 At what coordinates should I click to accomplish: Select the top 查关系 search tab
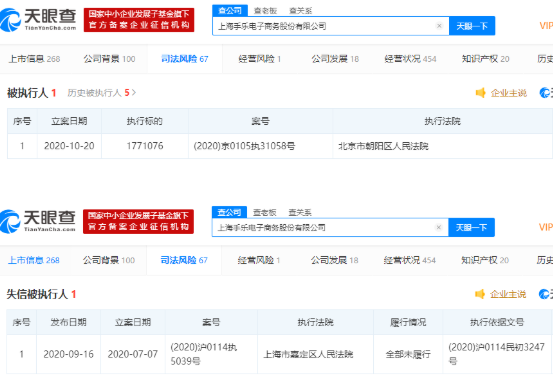coord(300,11)
